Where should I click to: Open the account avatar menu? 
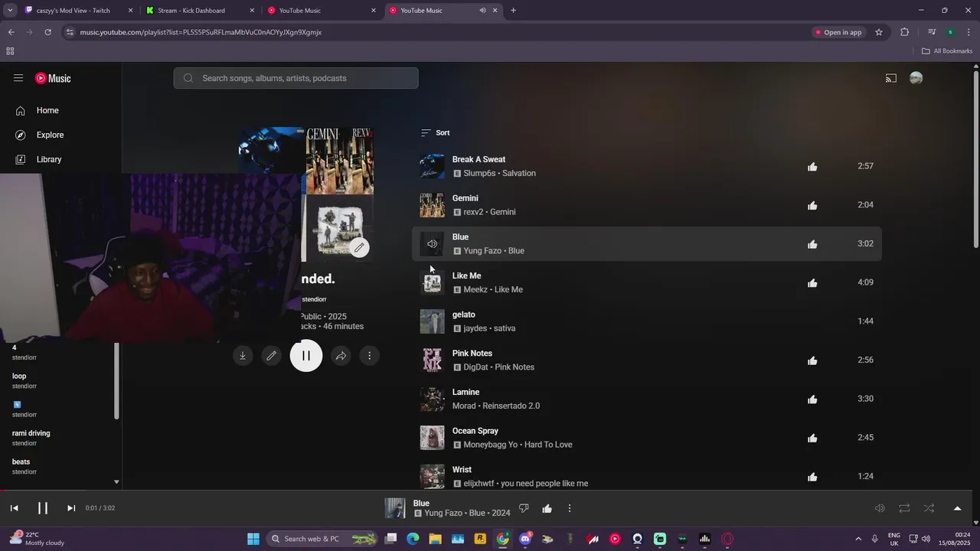[916, 78]
